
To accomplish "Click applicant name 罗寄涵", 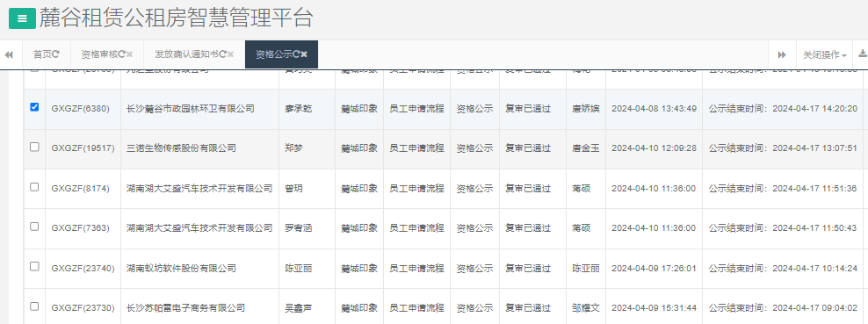I will click(299, 228).
